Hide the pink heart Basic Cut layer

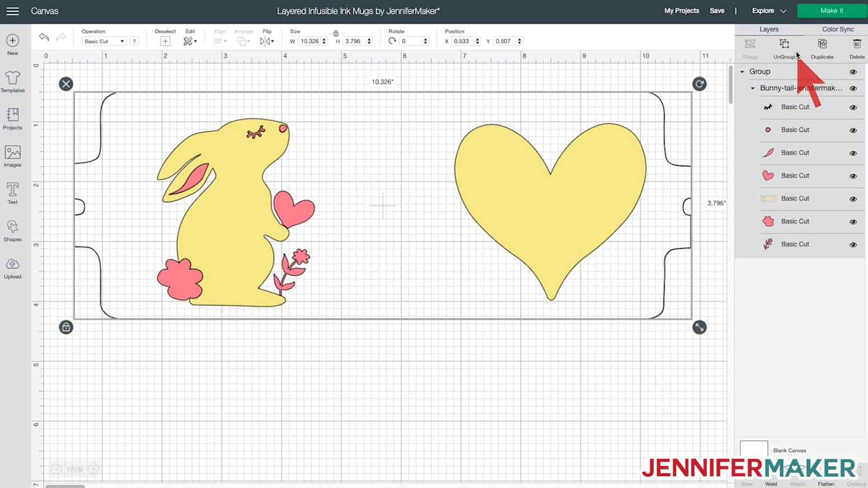tap(853, 176)
